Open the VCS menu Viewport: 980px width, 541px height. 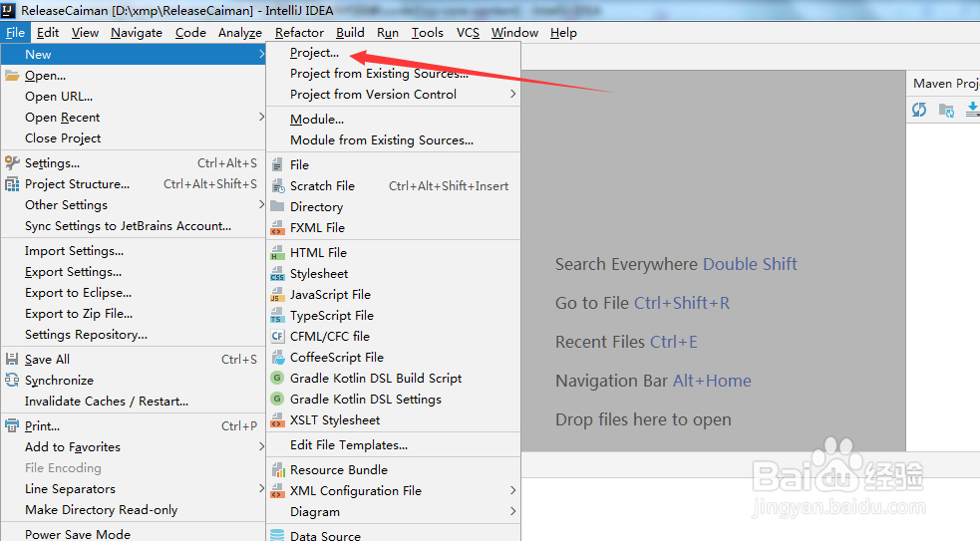[468, 33]
